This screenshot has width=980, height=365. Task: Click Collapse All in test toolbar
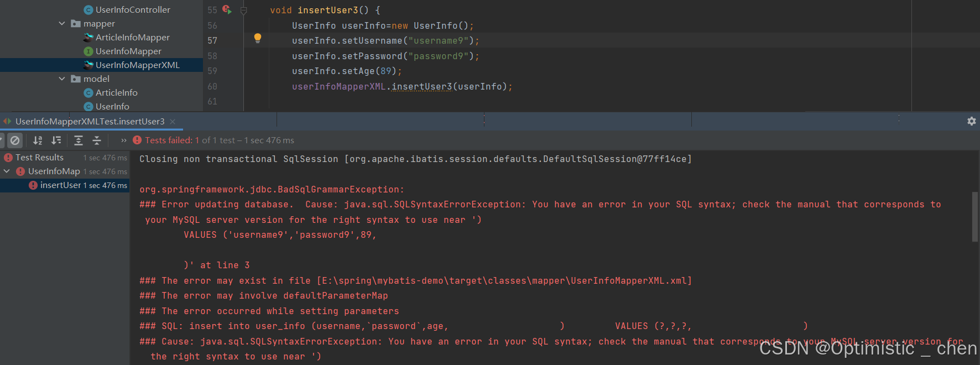97,140
